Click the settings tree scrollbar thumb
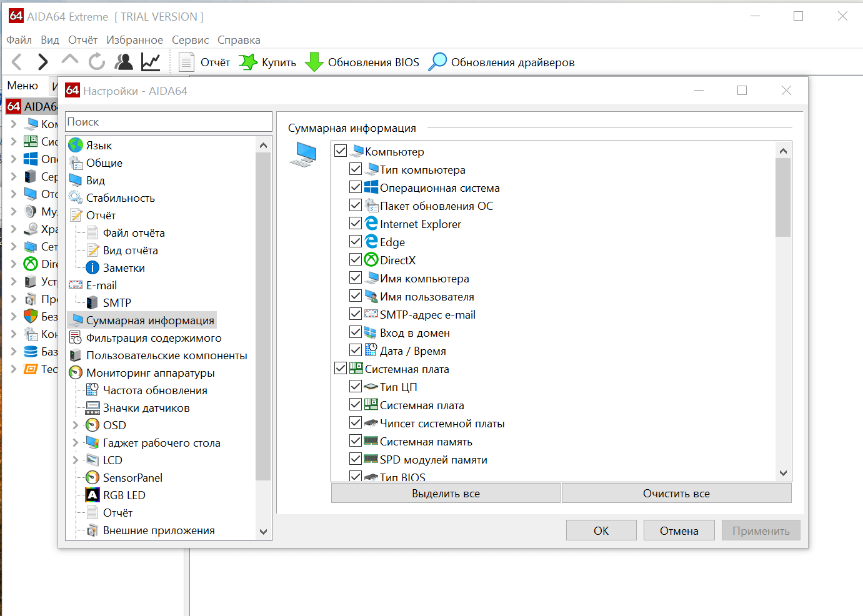Screen dimensions: 863x616 click(x=263, y=317)
